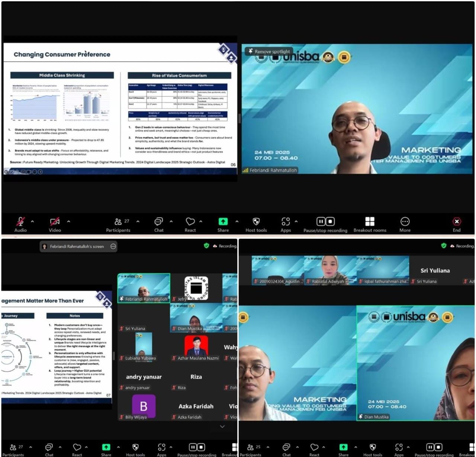
Task: Open the Febriandi Rahmatulloh's screen view menu
Action: pyautogui.click(x=77, y=246)
